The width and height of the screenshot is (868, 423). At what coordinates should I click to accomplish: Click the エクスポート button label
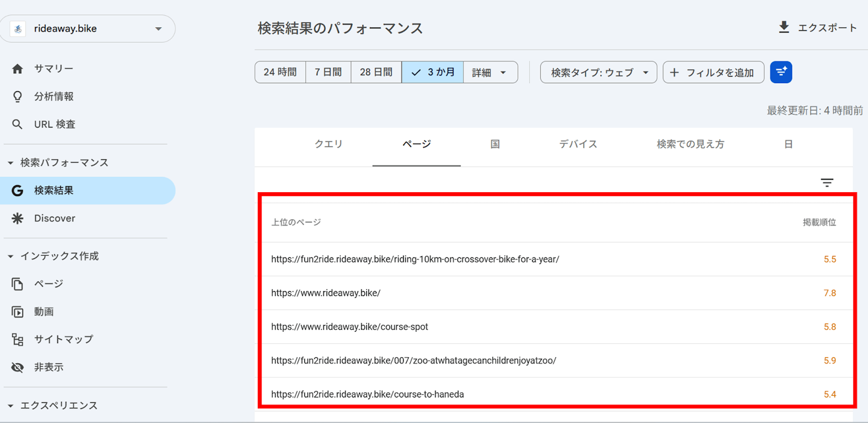pos(827,28)
